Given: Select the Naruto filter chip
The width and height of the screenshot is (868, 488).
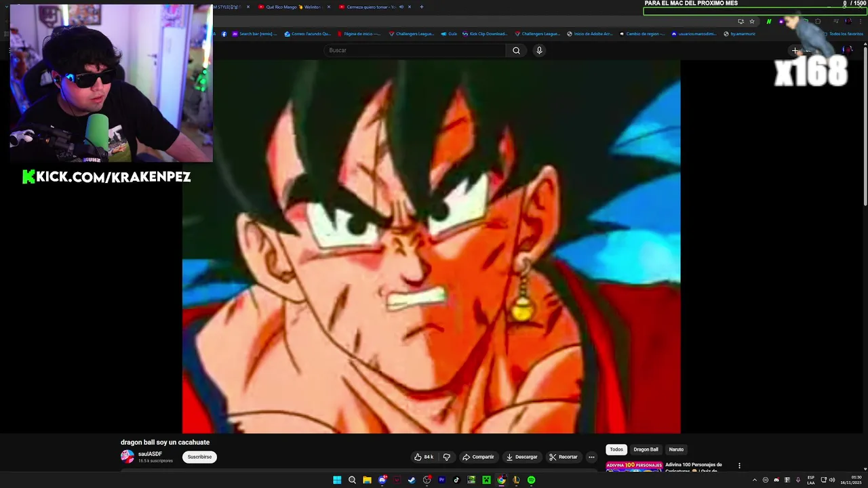Looking at the screenshot, I should [x=676, y=449].
